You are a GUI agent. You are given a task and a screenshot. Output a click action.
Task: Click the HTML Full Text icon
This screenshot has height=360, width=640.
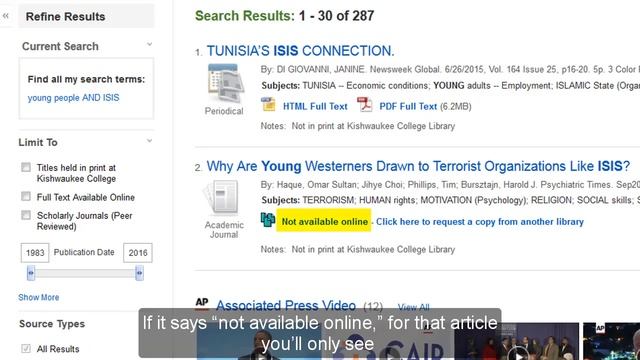point(269,105)
